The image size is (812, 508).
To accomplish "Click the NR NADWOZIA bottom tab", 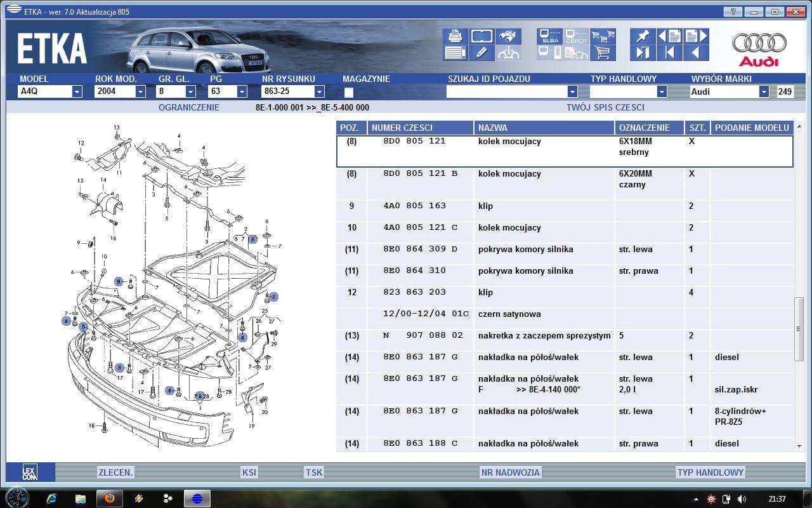I will click(510, 472).
